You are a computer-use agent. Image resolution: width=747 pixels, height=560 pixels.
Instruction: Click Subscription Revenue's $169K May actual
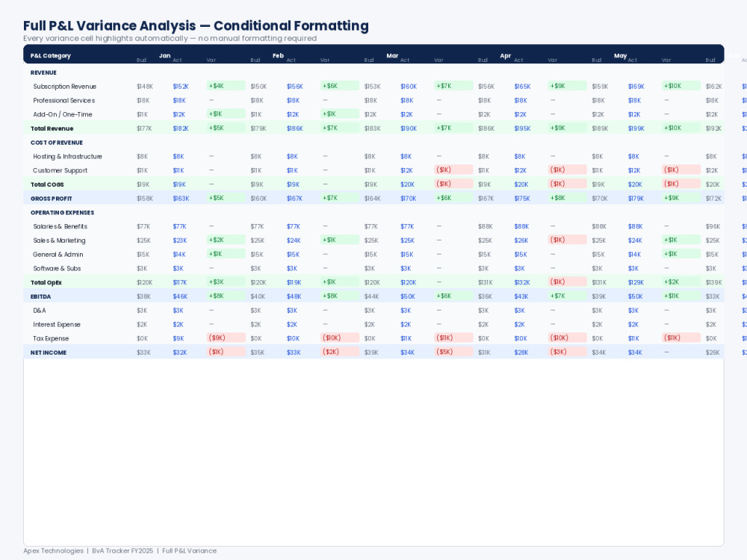pyautogui.click(x=636, y=87)
